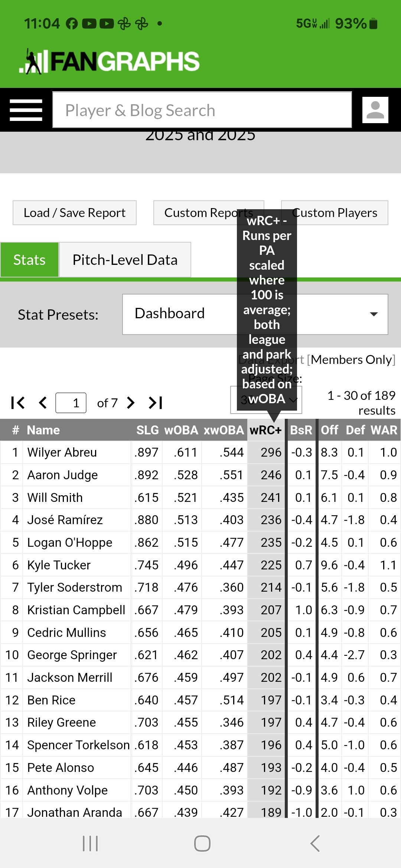Open the Stat Presets Dashboard dropdown
This screenshot has height=868, width=401.
pos(255,314)
